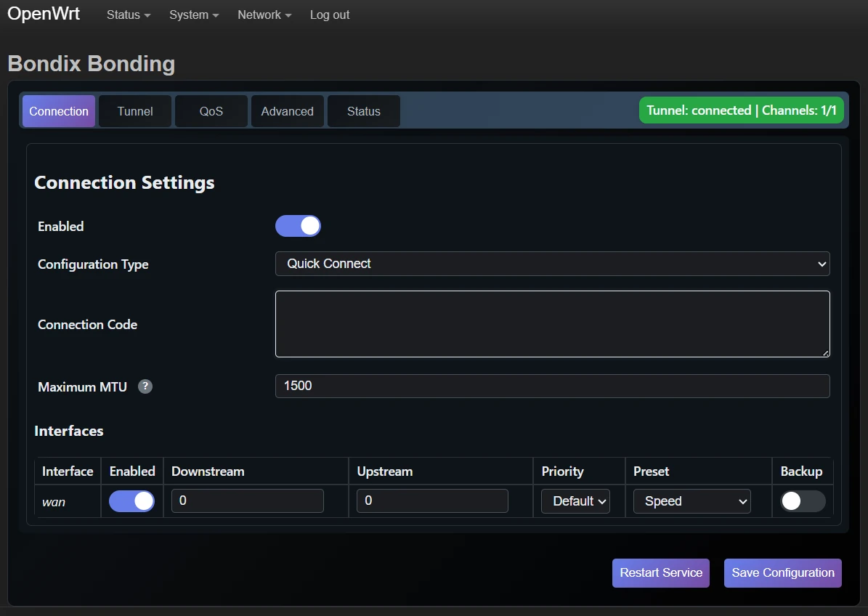Click the 'Configuration Type' label
This screenshot has width=868, height=616.
click(x=93, y=264)
